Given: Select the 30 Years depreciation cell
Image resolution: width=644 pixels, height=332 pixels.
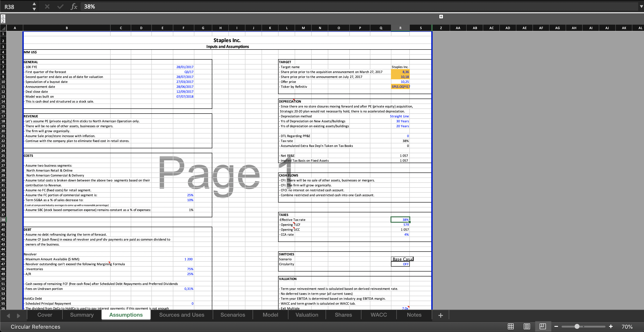Looking at the screenshot, I should (400, 121).
